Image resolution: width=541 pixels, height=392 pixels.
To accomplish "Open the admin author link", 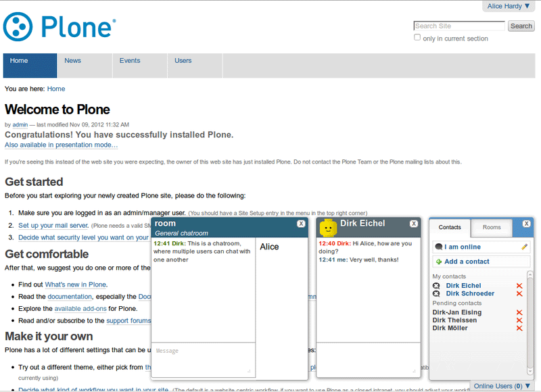I will pyautogui.click(x=20, y=125).
